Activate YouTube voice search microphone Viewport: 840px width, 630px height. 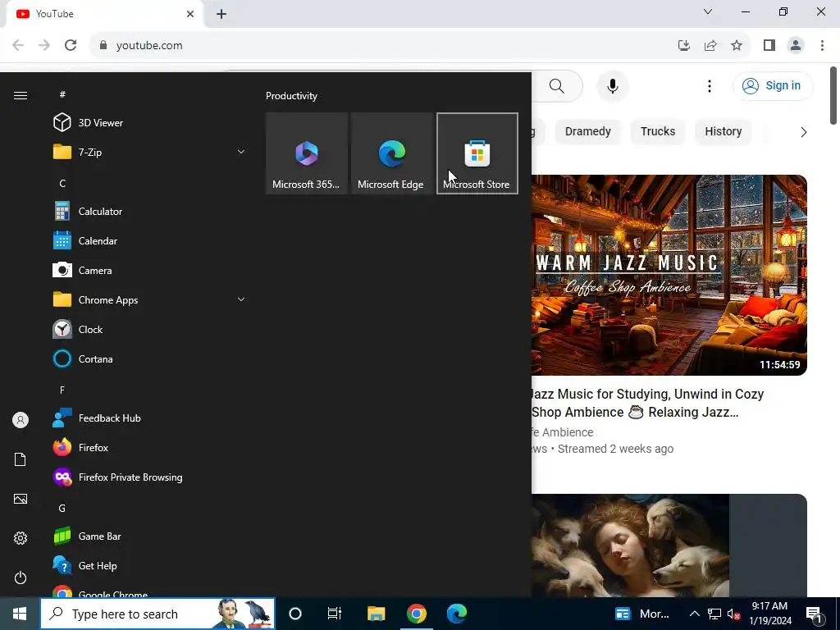[x=612, y=85]
